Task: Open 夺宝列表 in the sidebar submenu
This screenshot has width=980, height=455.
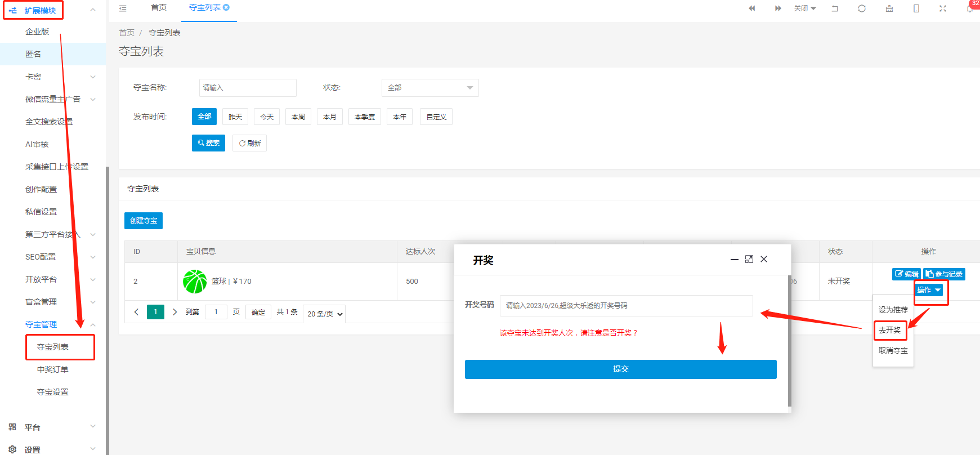Action: [x=53, y=347]
